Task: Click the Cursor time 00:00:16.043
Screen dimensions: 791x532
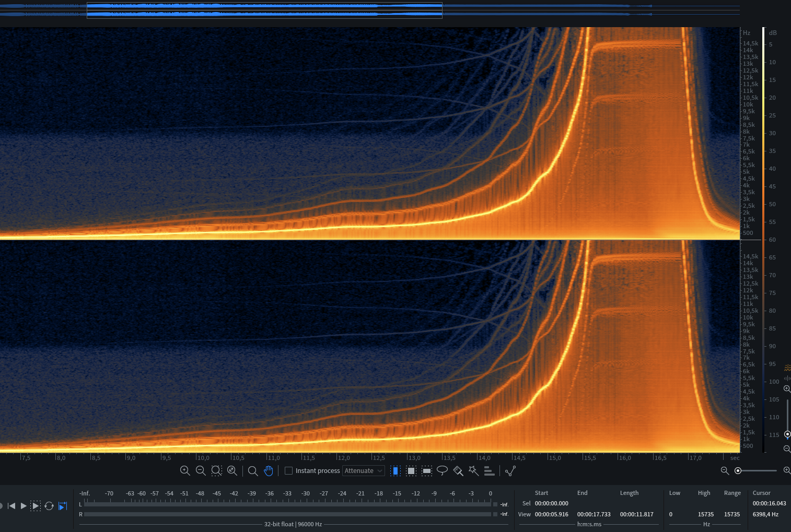Action: point(769,503)
